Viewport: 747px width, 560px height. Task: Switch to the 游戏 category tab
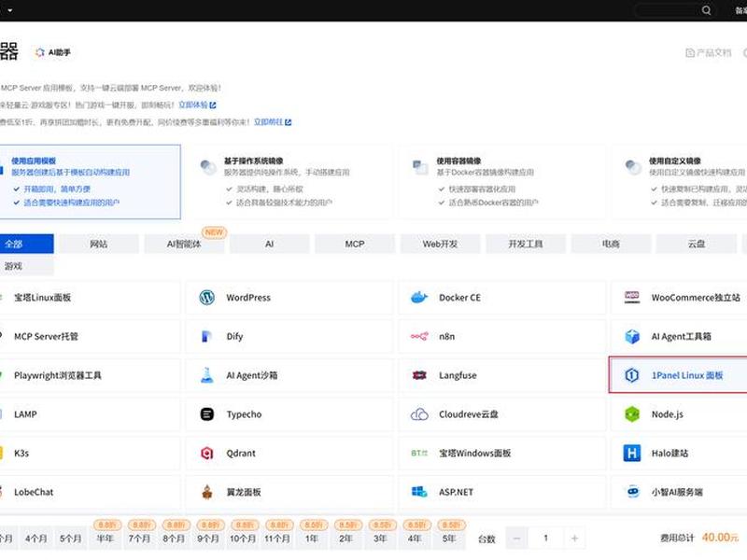(x=26, y=266)
